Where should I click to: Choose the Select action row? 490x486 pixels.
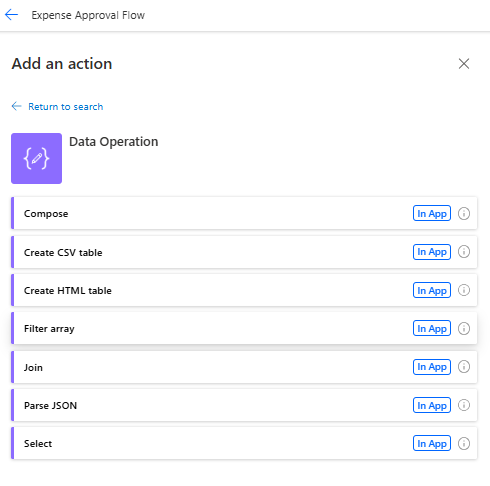(x=244, y=443)
